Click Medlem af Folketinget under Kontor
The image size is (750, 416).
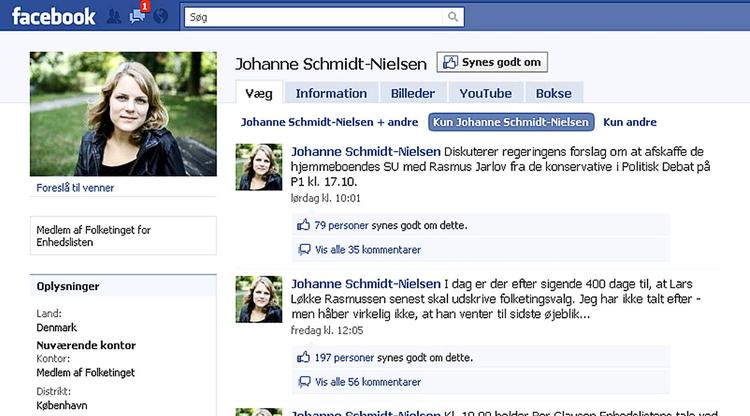coord(86,372)
